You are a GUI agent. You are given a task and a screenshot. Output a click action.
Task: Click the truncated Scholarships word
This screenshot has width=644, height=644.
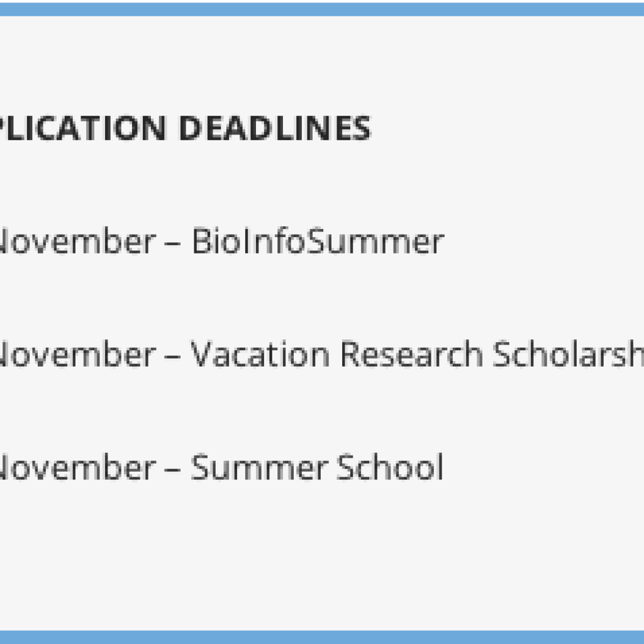pos(569,355)
